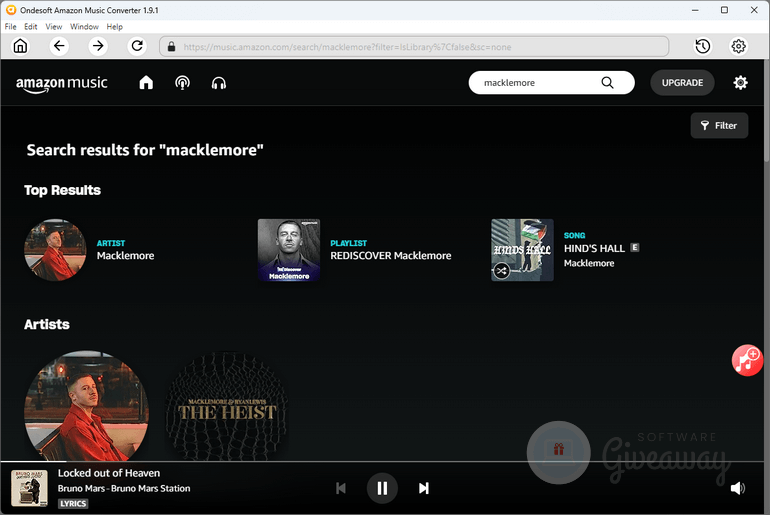Click Macklemore artist name under HIND'S HALL

589,263
